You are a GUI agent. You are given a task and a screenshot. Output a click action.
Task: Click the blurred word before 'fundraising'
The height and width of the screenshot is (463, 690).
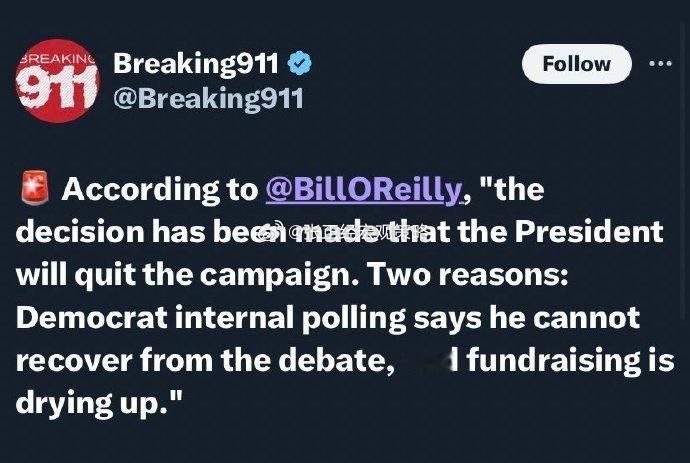click(429, 360)
